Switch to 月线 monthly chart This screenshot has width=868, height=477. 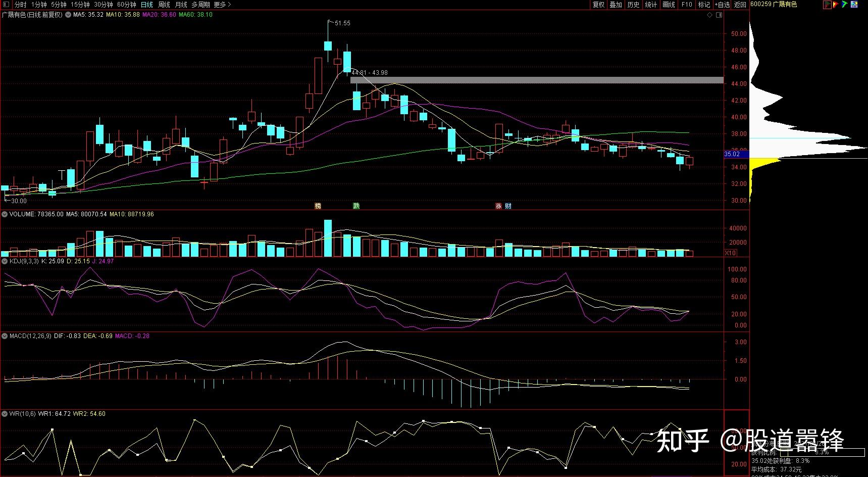[181, 5]
